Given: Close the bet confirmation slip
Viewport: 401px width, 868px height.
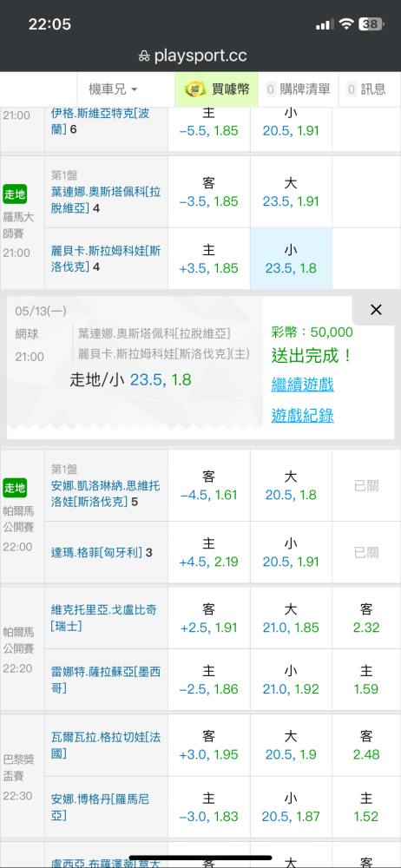Looking at the screenshot, I should coord(376,310).
